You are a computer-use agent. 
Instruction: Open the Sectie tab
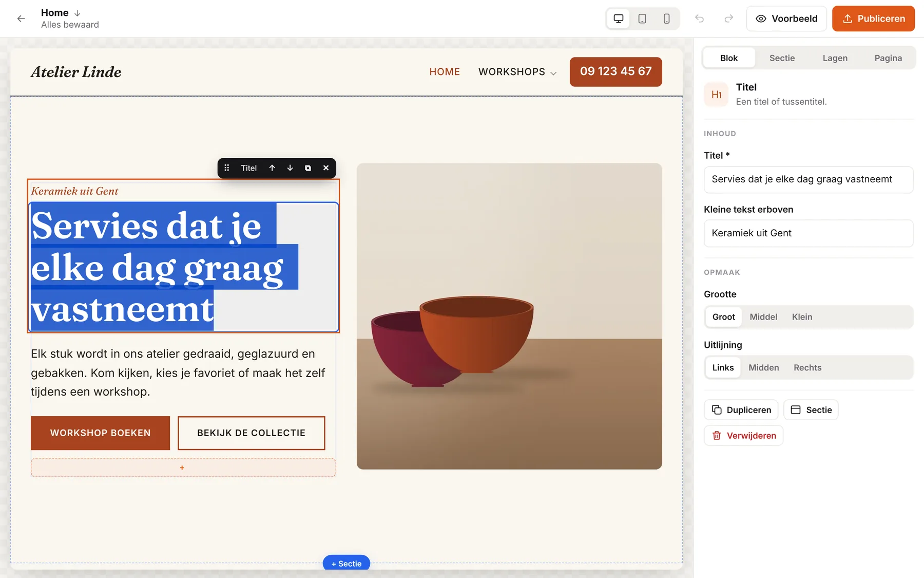(782, 58)
